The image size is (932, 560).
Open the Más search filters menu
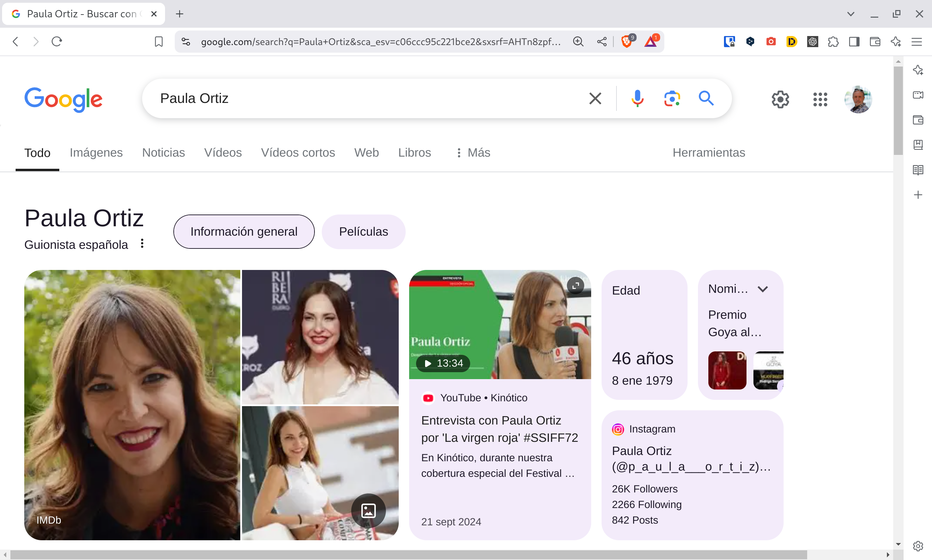tap(473, 152)
